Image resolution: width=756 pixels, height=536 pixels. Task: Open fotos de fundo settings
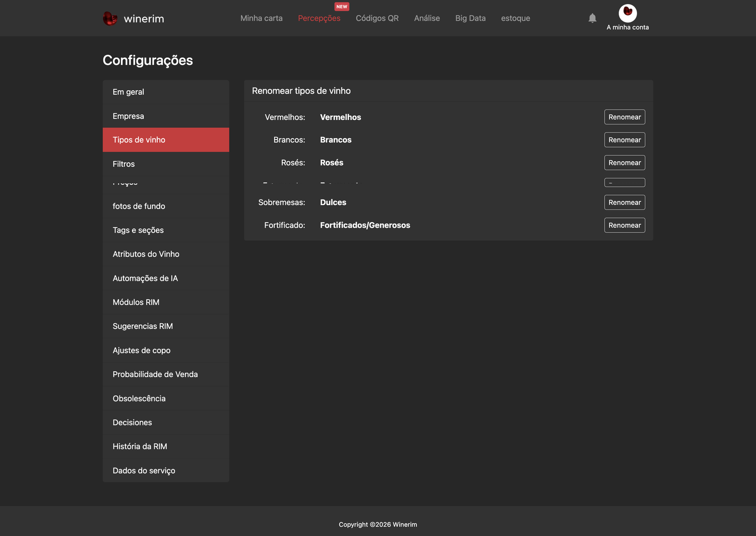[x=166, y=206]
